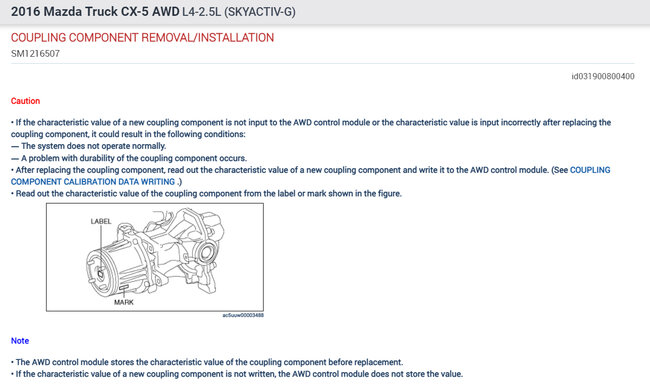The width and height of the screenshot is (650, 387).
Task: Click the blue Note heading
Action: click(20, 341)
